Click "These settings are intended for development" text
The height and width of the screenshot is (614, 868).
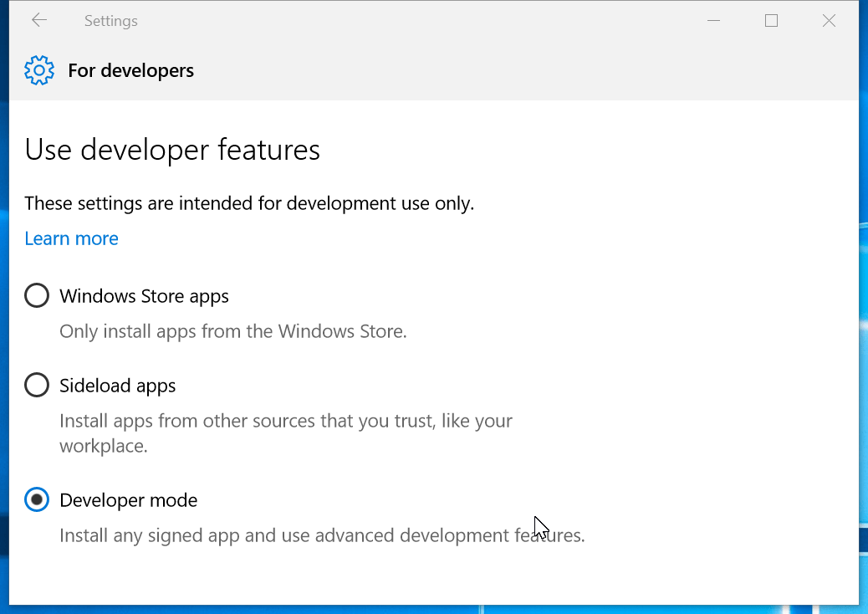point(249,203)
